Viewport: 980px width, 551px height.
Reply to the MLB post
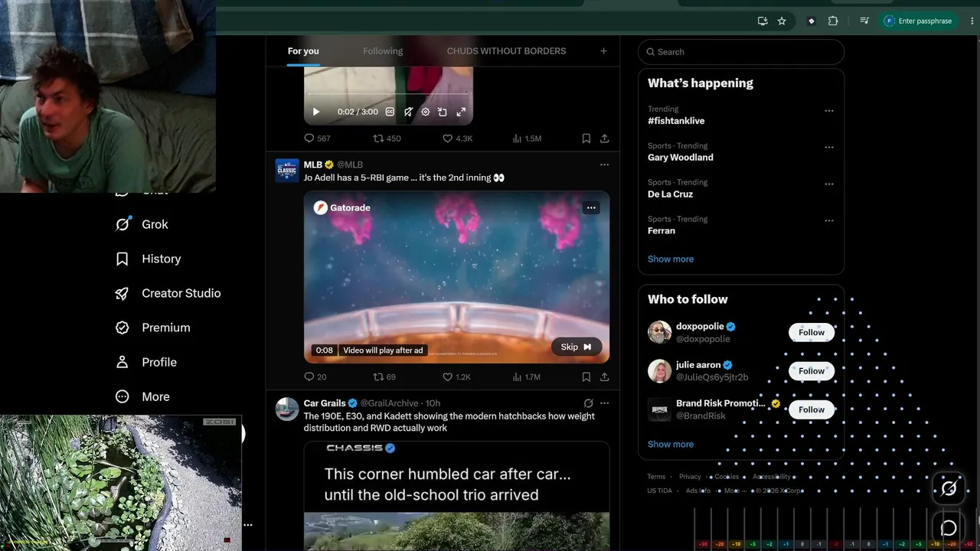[315, 377]
